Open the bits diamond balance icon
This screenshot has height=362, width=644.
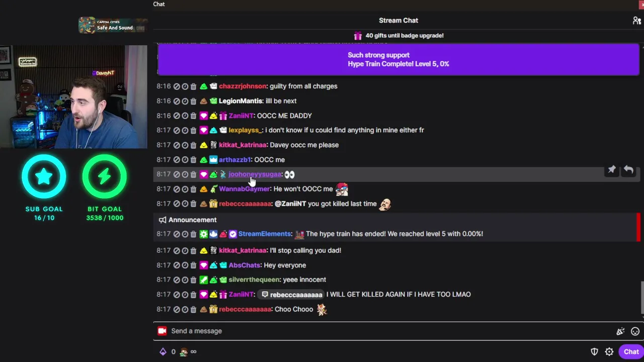[x=163, y=352]
